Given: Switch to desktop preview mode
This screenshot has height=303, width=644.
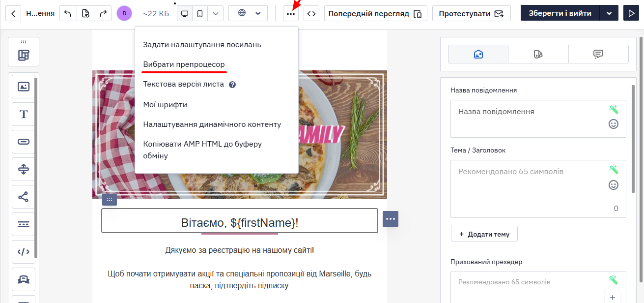Looking at the screenshot, I should (x=185, y=13).
